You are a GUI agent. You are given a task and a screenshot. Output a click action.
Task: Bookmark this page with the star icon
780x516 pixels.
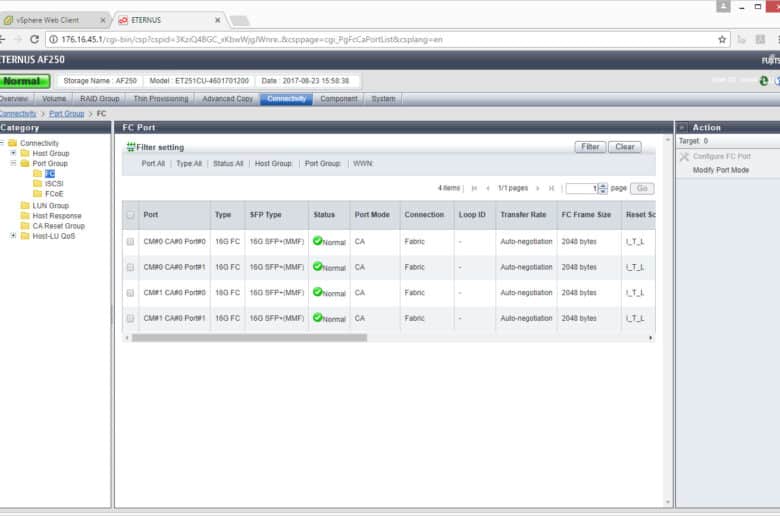point(722,39)
